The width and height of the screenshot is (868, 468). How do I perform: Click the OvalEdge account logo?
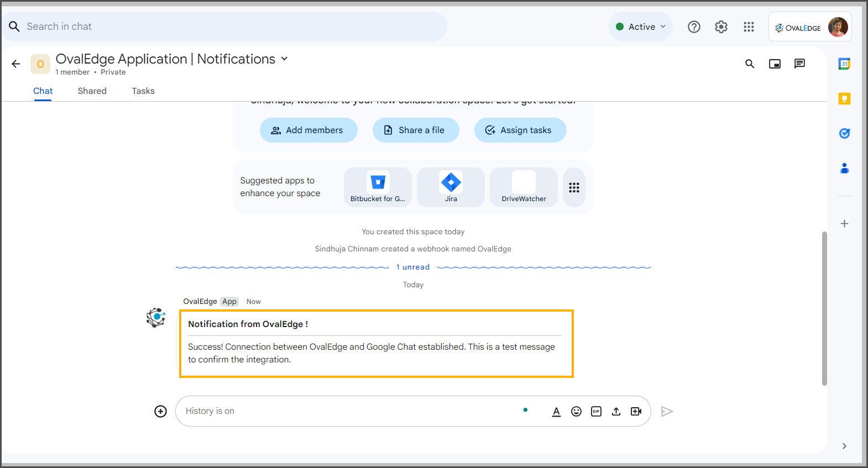(x=798, y=28)
